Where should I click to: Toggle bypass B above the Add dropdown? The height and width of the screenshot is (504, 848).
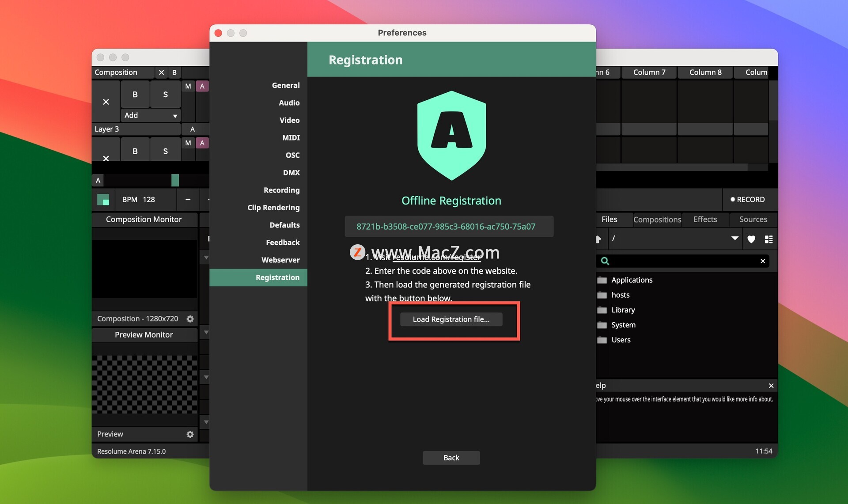click(135, 95)
